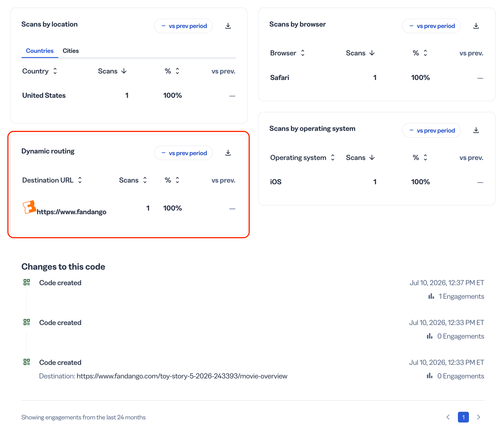Viewport: 504px width, 442px height.
Task: Sort the browser table by Browser name
Action: [x=288, y=53]
